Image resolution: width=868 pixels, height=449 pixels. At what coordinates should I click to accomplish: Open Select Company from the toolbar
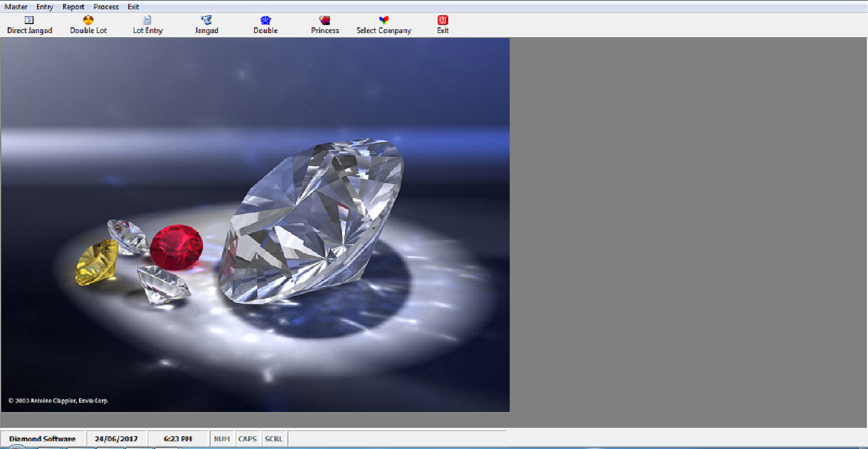tap(383, 25)
